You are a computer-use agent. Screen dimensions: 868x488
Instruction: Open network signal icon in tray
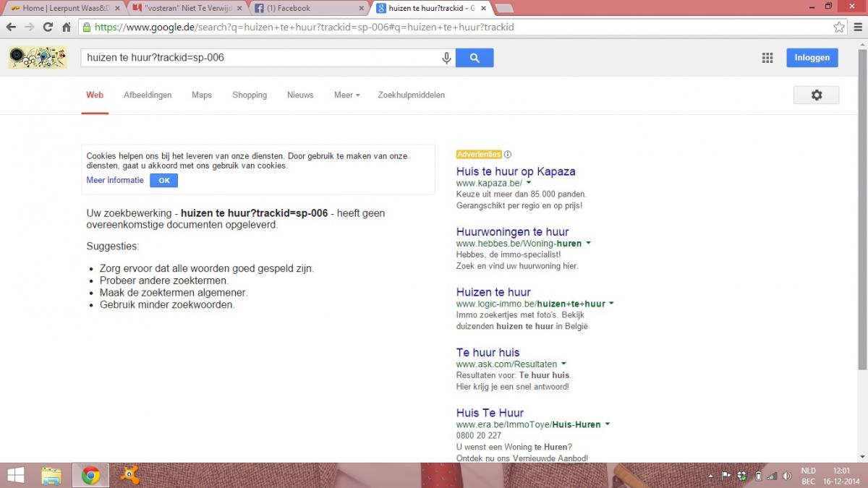pyautogui.click(x=772, y=476)
